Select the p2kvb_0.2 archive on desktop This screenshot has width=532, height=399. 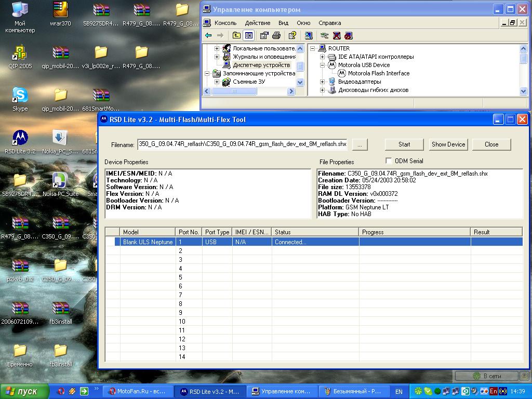(x=20, y=270)
